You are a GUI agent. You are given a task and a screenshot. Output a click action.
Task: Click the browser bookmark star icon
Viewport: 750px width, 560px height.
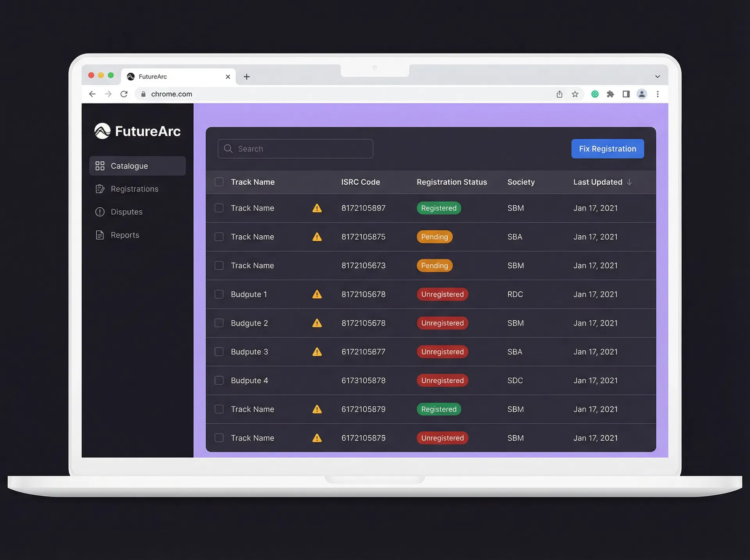575,94
